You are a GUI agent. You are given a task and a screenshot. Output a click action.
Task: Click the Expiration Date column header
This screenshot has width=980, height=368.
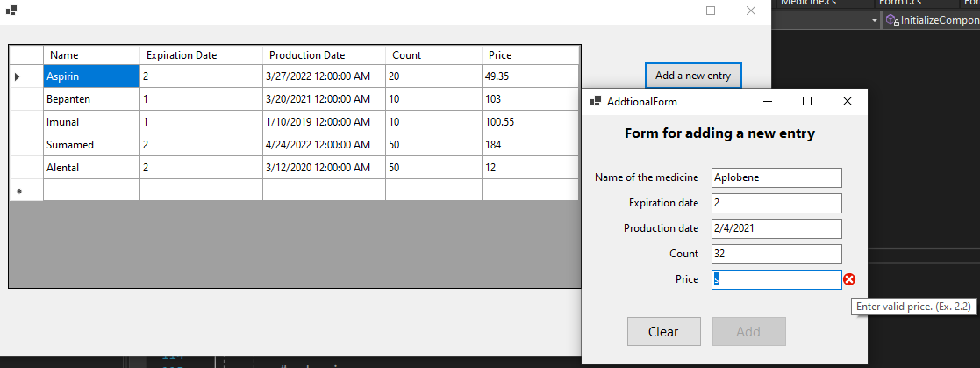point(201,55)
